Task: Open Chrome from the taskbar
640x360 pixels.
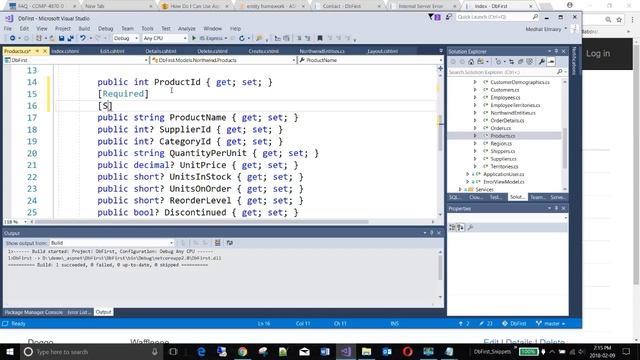Action: coord(242,351)
